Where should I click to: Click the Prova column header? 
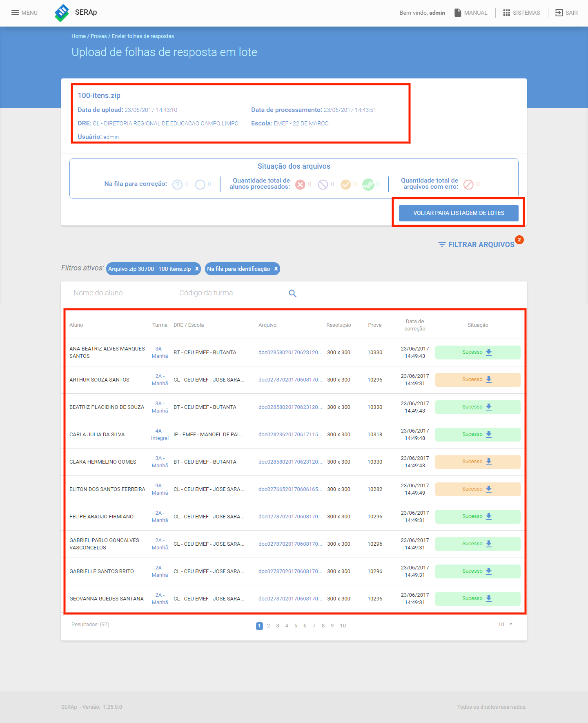pyautogui.click(x=375, y=325)
